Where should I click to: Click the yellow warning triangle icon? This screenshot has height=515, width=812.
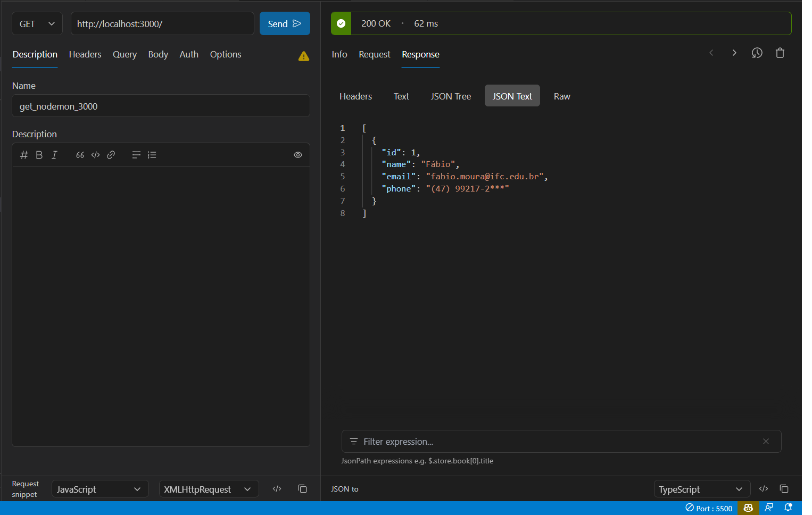coord(304,56)
